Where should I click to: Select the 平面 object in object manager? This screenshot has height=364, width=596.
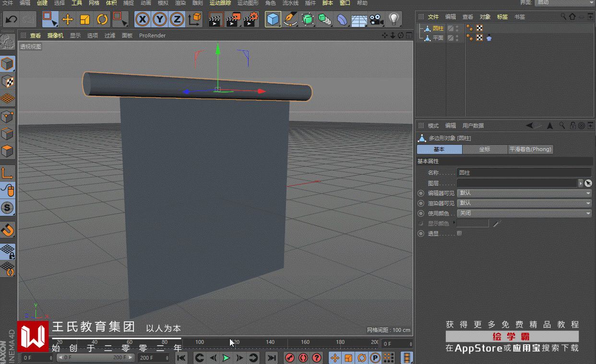[x=438, y=38]
